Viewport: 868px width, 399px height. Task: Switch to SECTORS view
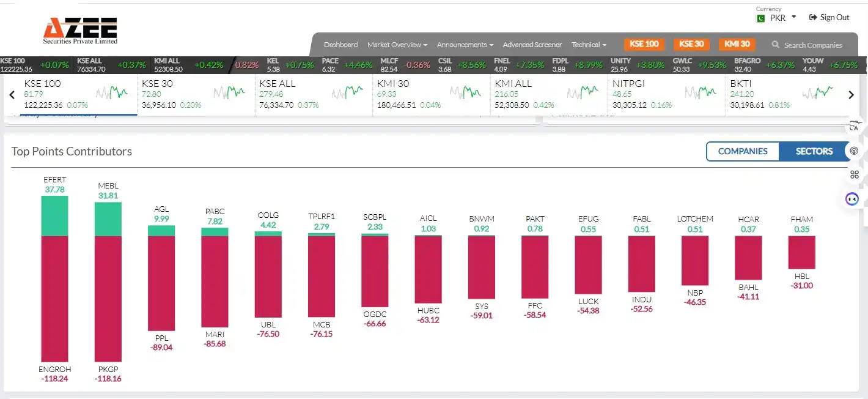pyautogui.click(x=814, y=151)
